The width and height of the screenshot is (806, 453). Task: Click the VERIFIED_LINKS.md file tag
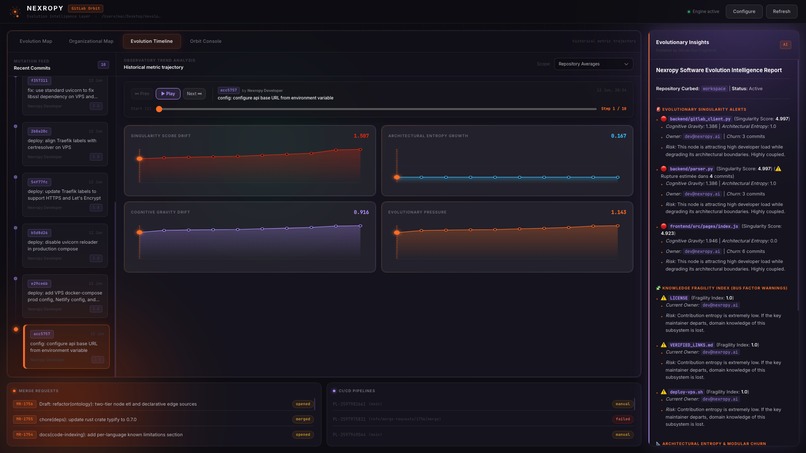(691, 345)
